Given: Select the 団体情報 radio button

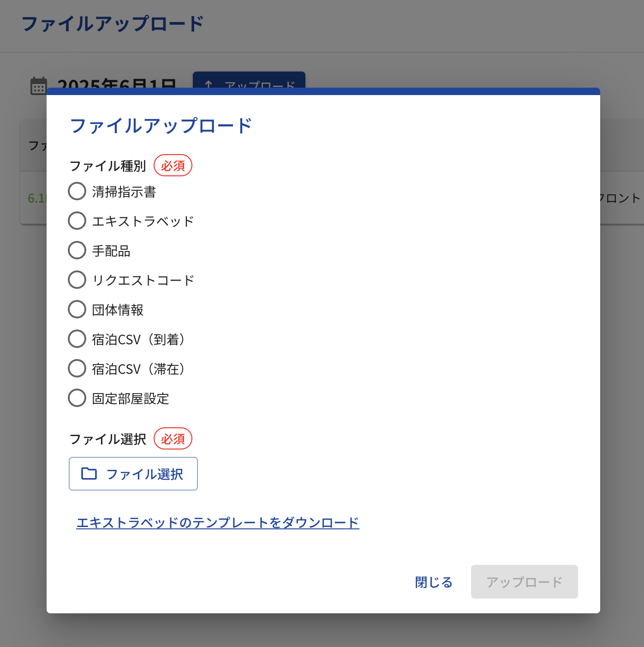Looking at the screenshot, I should coord(77,309).
